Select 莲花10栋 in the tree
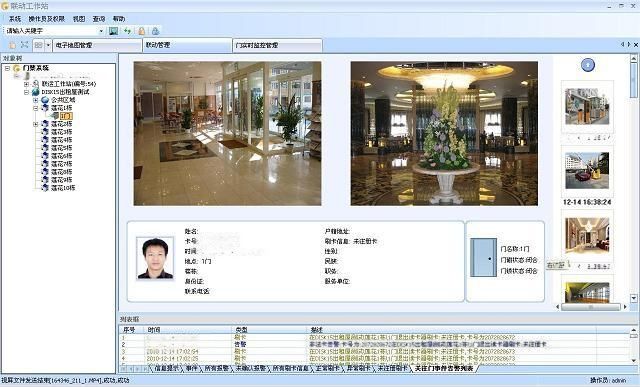 [x=63, y=188]
